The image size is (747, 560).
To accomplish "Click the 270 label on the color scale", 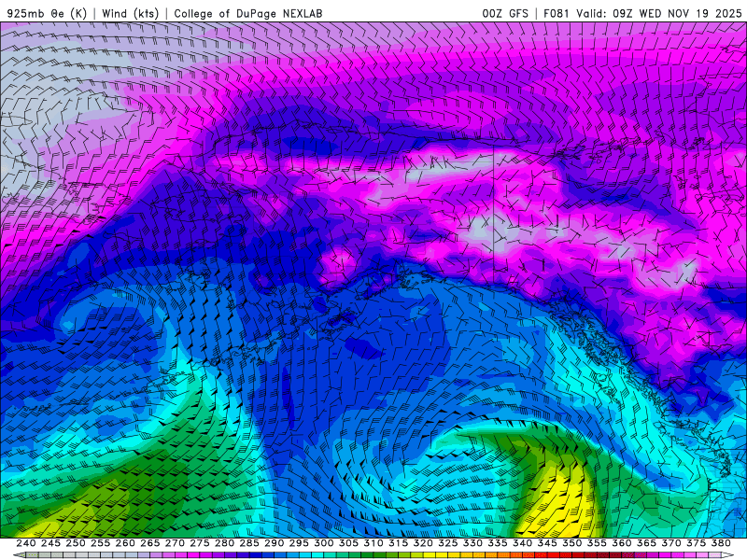I will (175, 543).
